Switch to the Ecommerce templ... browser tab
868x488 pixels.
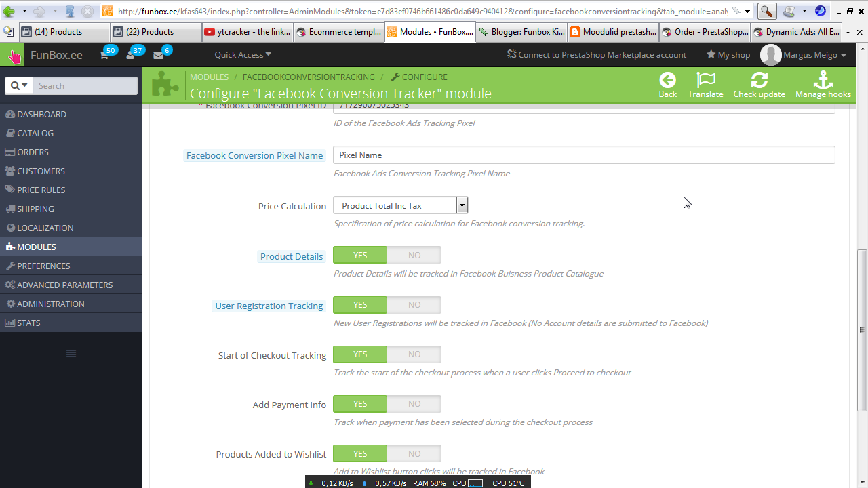point(339,32)
